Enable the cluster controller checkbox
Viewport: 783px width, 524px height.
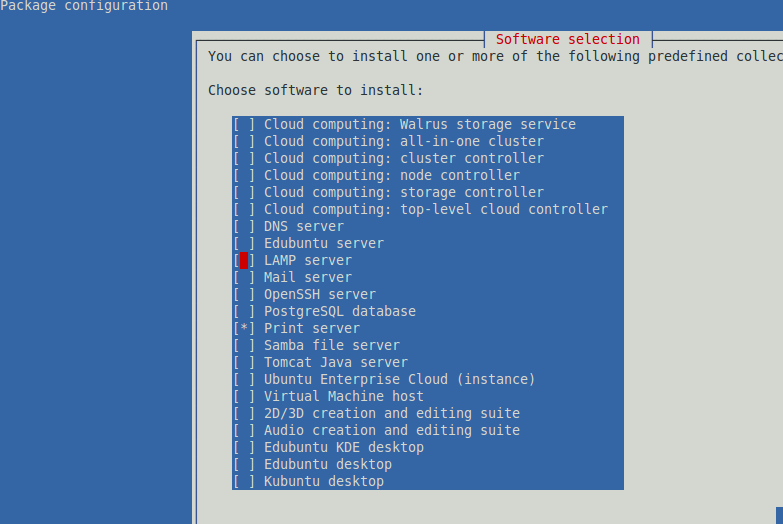point(244,158)
